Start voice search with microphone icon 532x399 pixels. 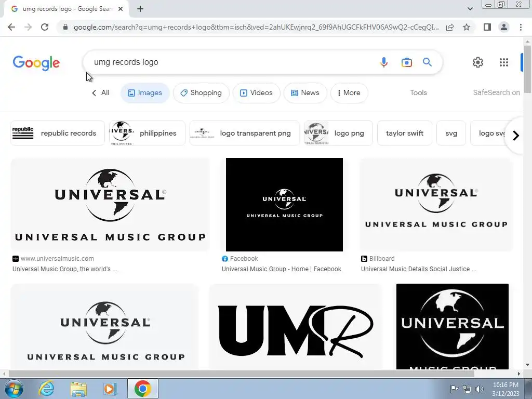pyautogui.click(x=384, y=62)
